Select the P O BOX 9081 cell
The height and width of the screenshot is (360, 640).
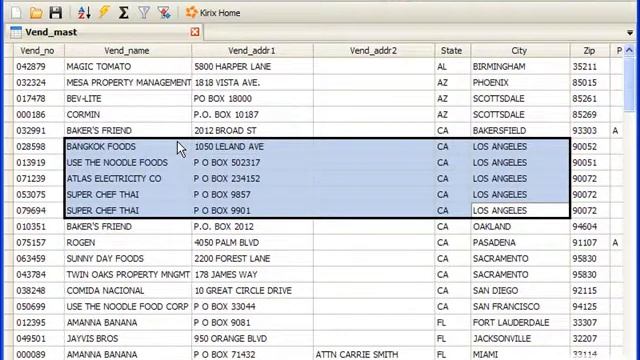252,322
